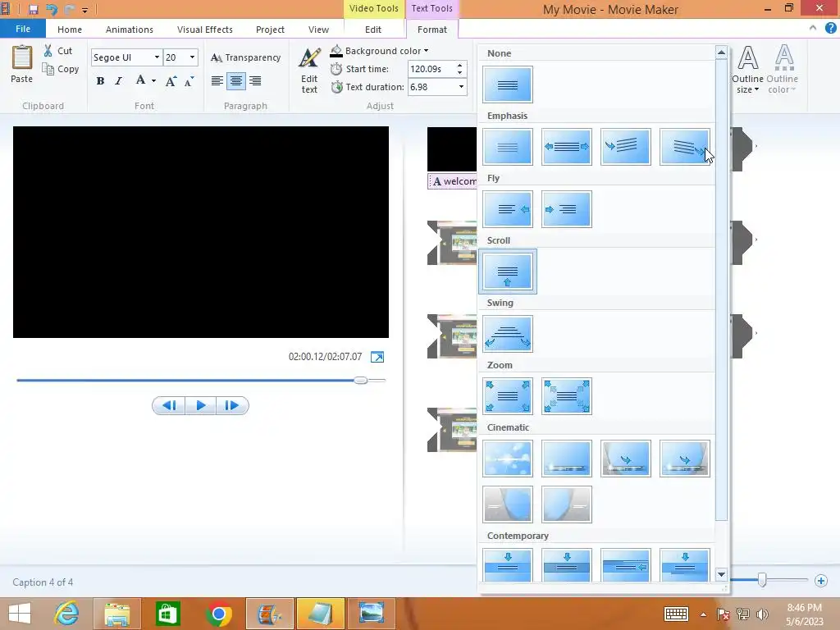The image size is (840, 630).
Task: Align caption text left
Action: coord(217,81)
